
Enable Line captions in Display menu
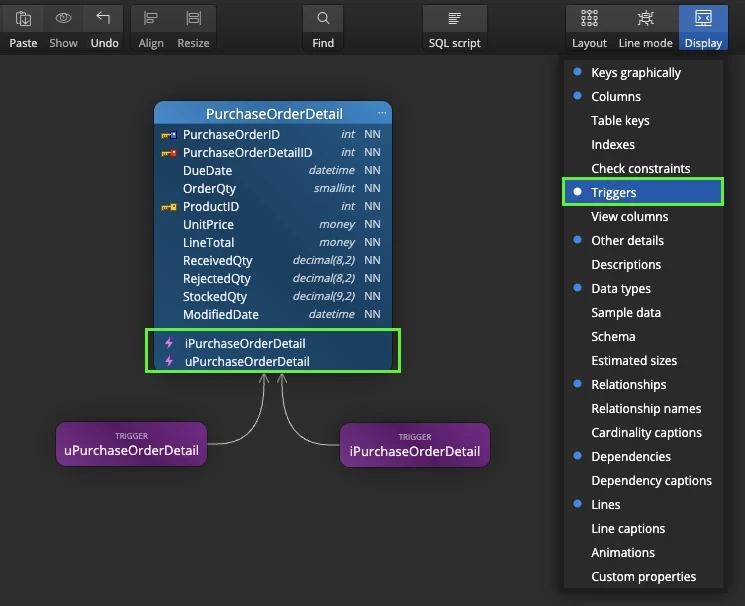click(643, 529)
